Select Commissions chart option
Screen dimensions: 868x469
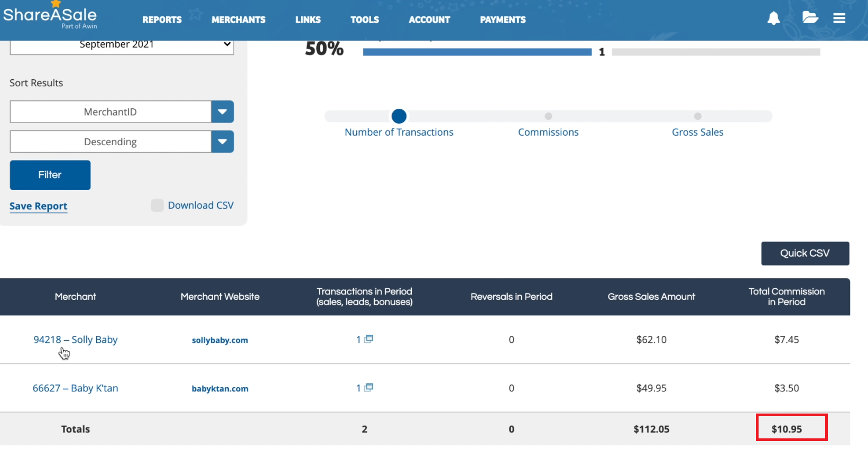(x=548, y=116)
